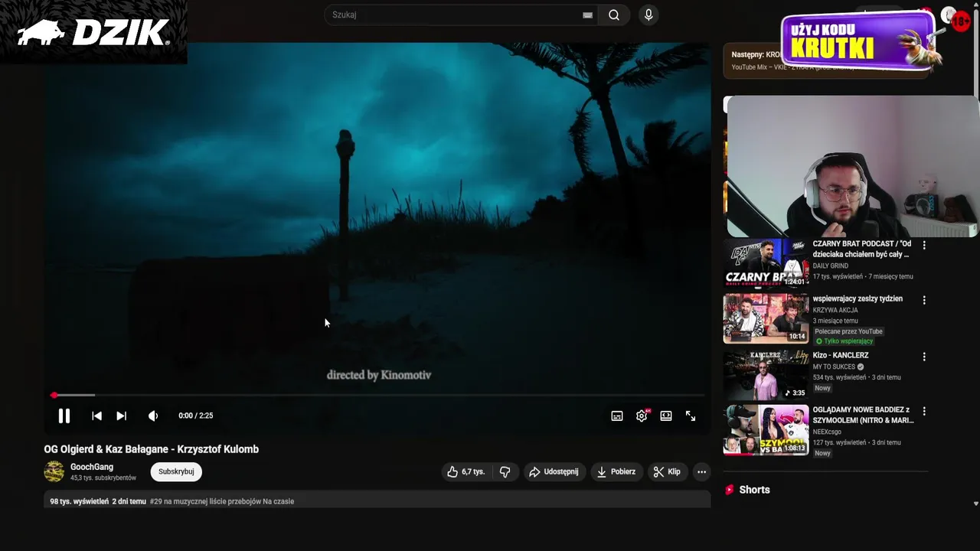Open more actions menu under video
Viewport: 980px width, 551px height.
coord(701,471)
